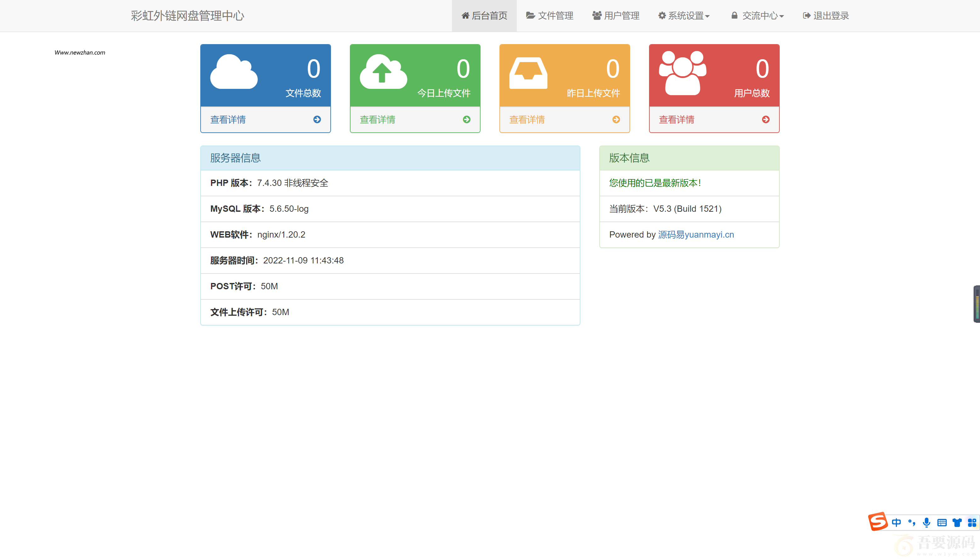Open 查看详情 under 用户总数

click(x=677, y=120)
